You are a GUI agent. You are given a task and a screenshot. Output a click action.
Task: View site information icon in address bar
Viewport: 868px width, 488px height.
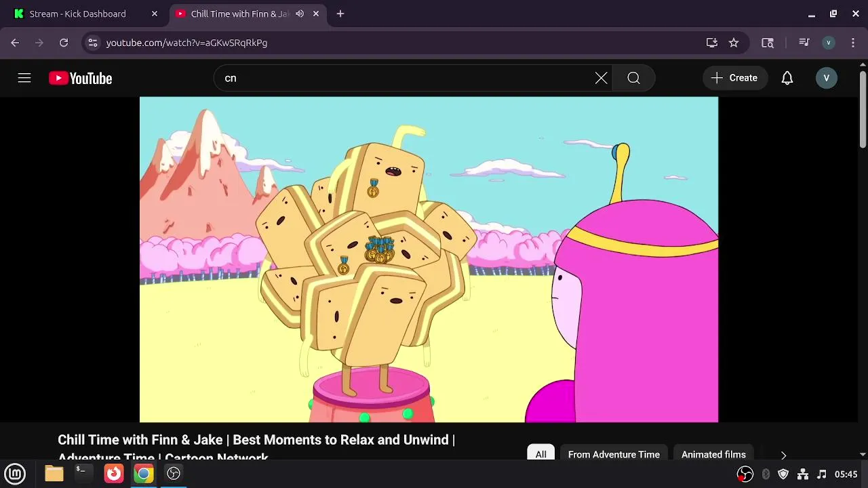(93, 43)
